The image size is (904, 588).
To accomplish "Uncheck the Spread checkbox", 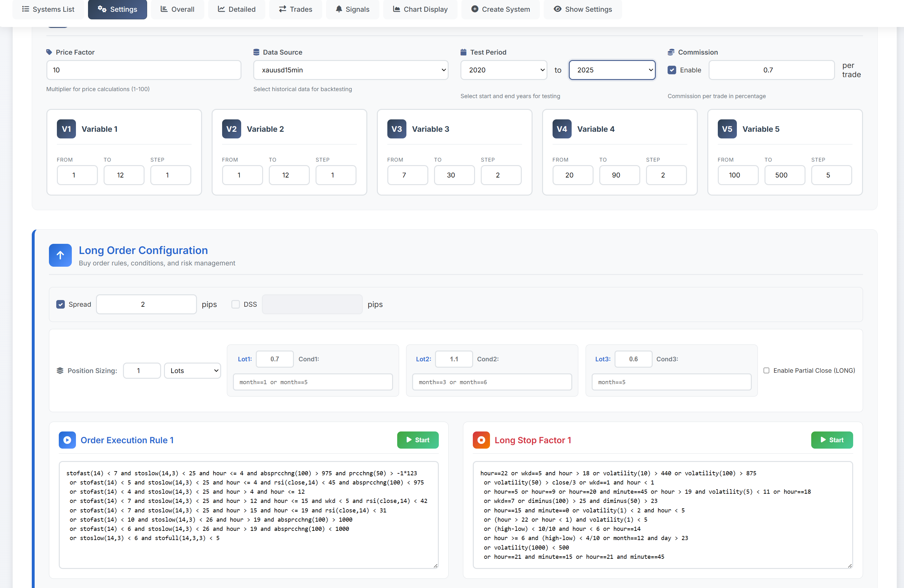I will point(60,304).
